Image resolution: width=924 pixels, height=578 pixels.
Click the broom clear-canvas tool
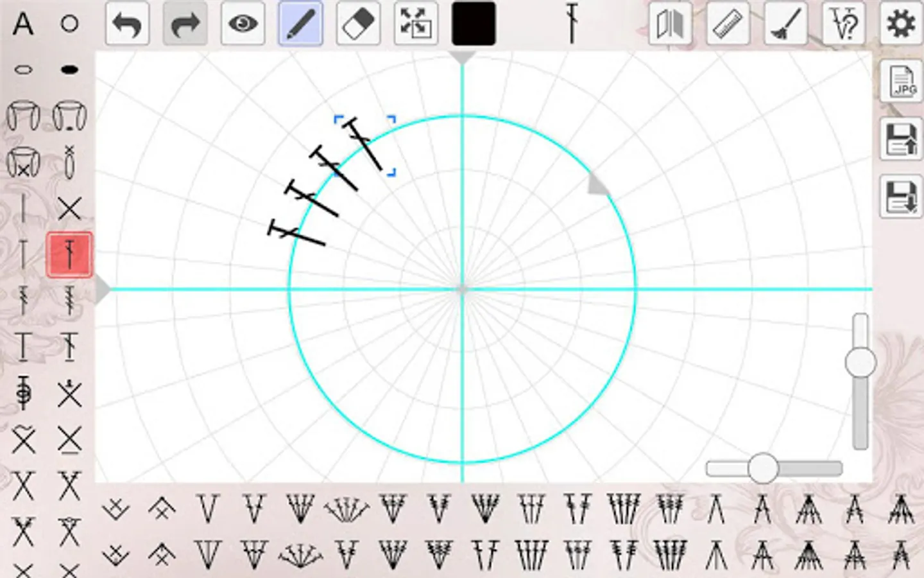click(x=785, y=23)
